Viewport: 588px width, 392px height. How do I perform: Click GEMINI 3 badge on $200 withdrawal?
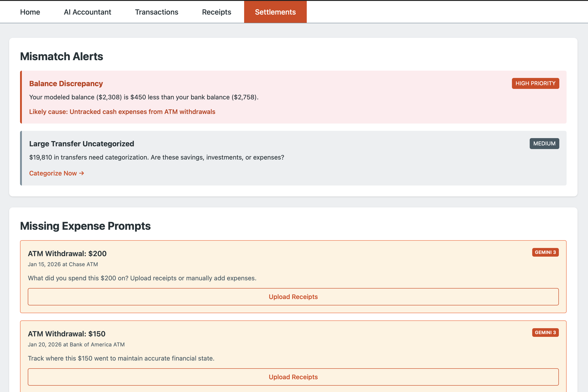coord(545,253)
